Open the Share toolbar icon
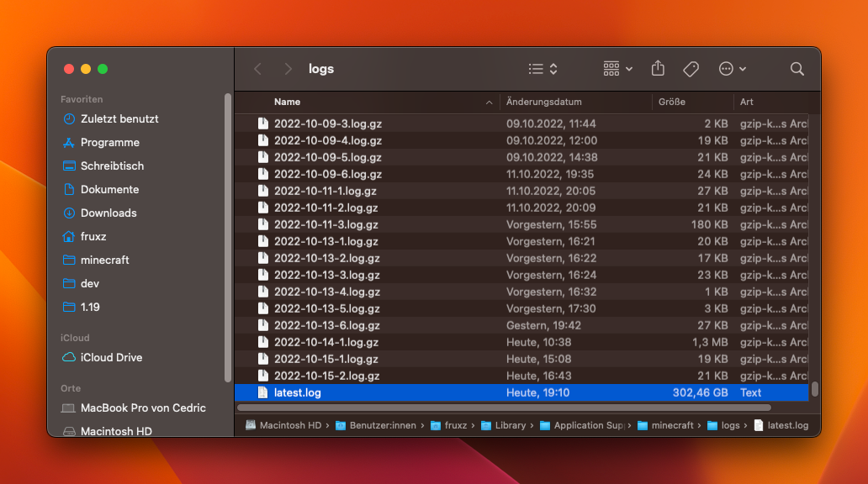 pos(659,69)
